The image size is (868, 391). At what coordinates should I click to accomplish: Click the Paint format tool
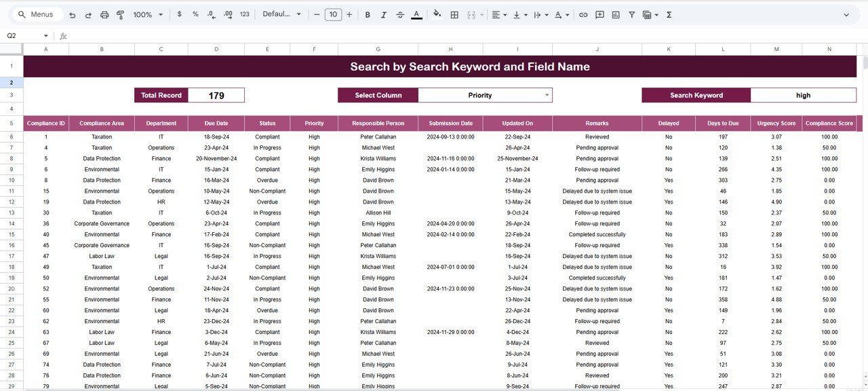click(119, 14)
